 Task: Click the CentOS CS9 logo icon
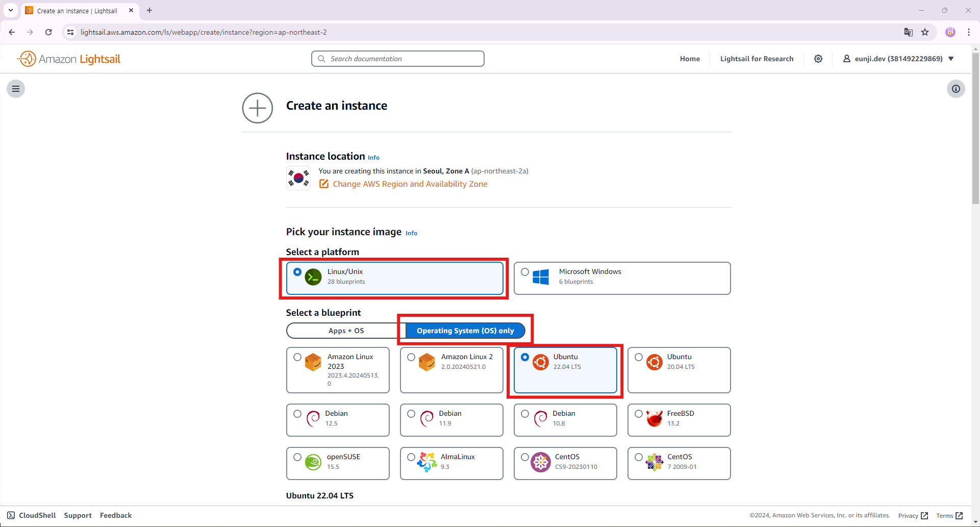tap(541, 462)
